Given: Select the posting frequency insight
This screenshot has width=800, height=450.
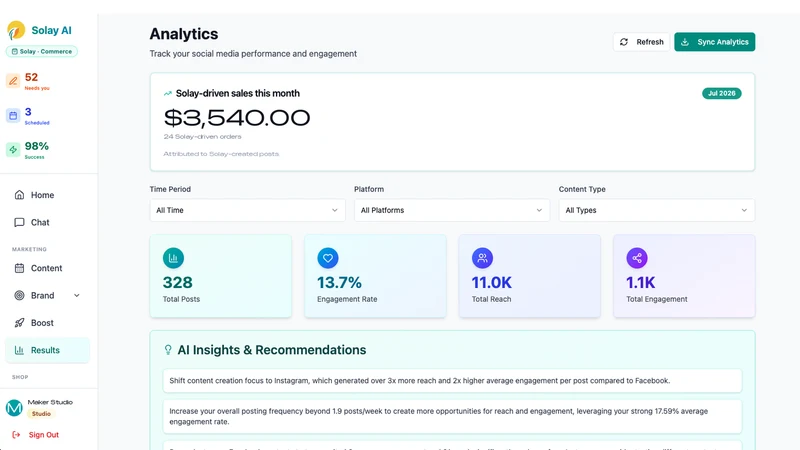Looking at the screenshot, I should pyautogui.click(x=452, y=416).
